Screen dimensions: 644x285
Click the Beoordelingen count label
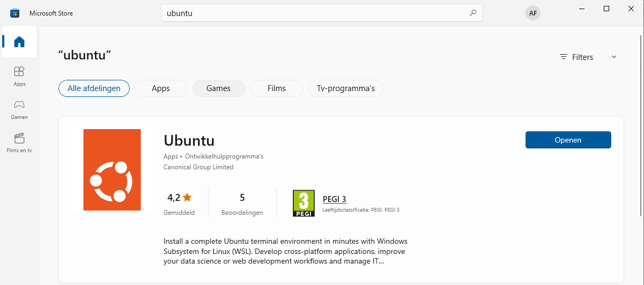242,213
